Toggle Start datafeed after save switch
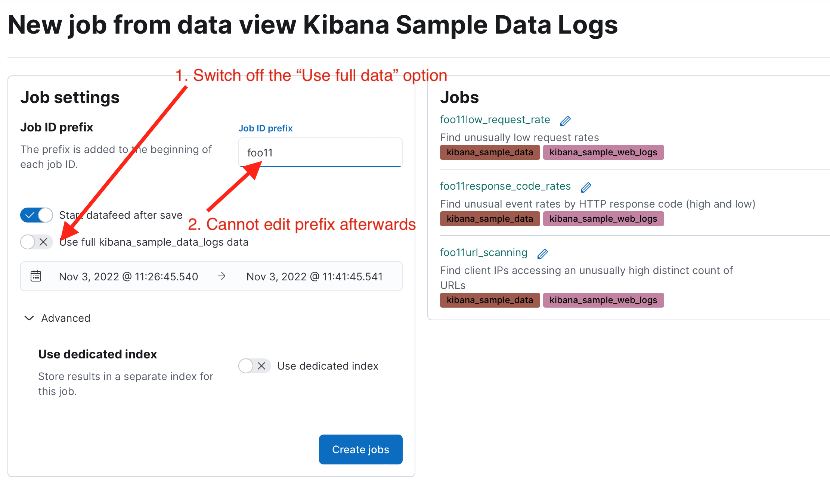The width and height of the screenshot is (830, 504). point(37,215)
